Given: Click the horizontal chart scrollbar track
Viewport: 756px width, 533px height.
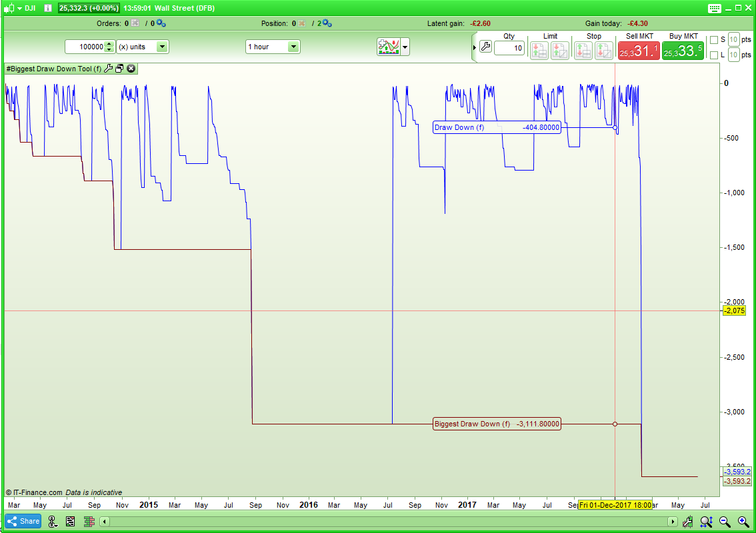Looking at the screenshot, I should [x=389, y=522].
